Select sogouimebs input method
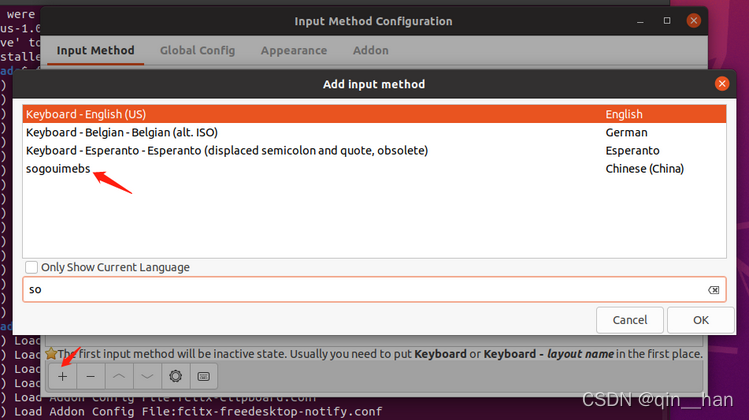Screen dimensions: 749x420 click(x=374, y=169)
